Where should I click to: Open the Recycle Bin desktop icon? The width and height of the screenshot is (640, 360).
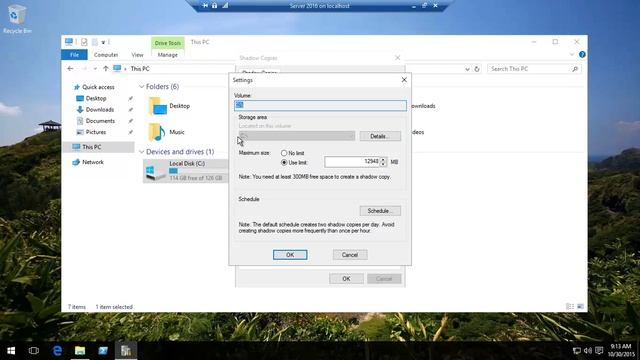tap(17, 19)
